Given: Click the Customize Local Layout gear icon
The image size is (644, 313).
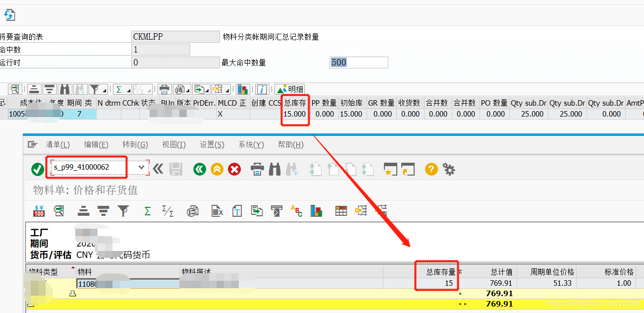Looking at the screenshot, I should pos(449,169).
